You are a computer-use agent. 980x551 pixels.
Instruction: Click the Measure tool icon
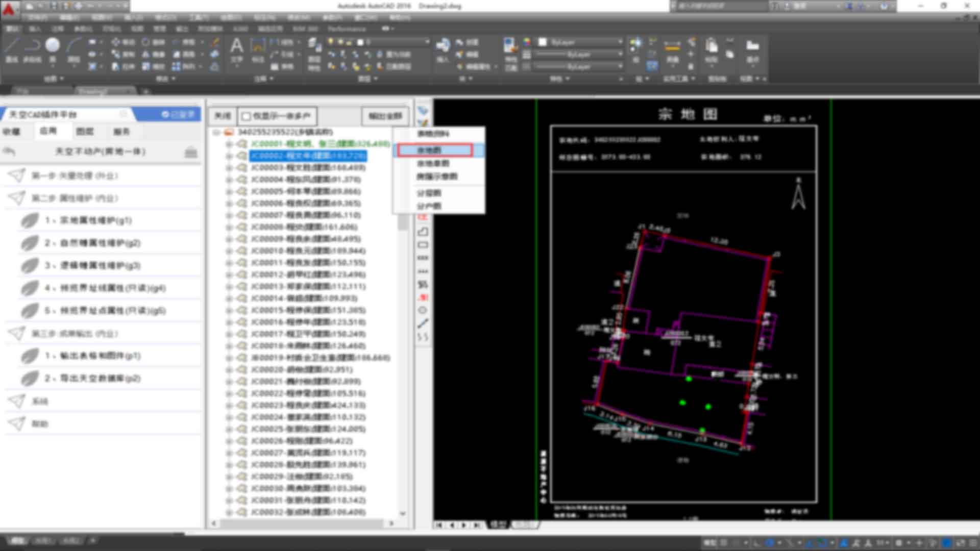pos(672,46)
